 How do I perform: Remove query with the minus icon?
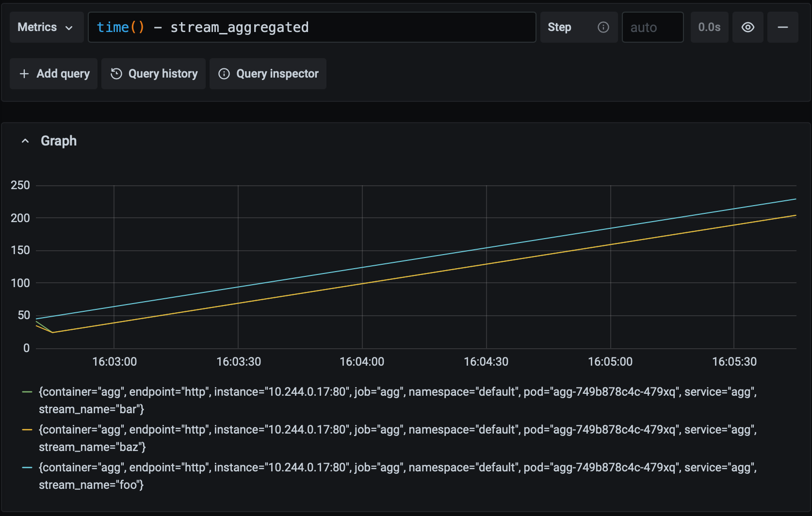click(x=782, y=27)
